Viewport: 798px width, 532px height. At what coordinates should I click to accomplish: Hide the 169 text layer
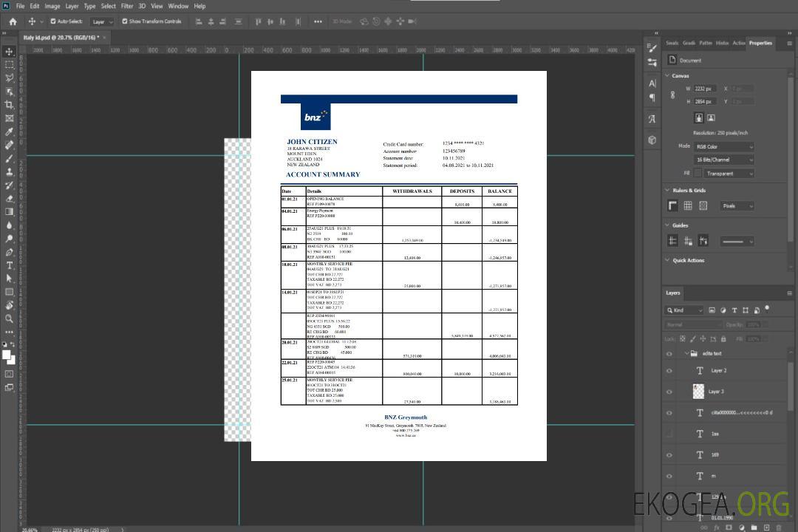669,455
